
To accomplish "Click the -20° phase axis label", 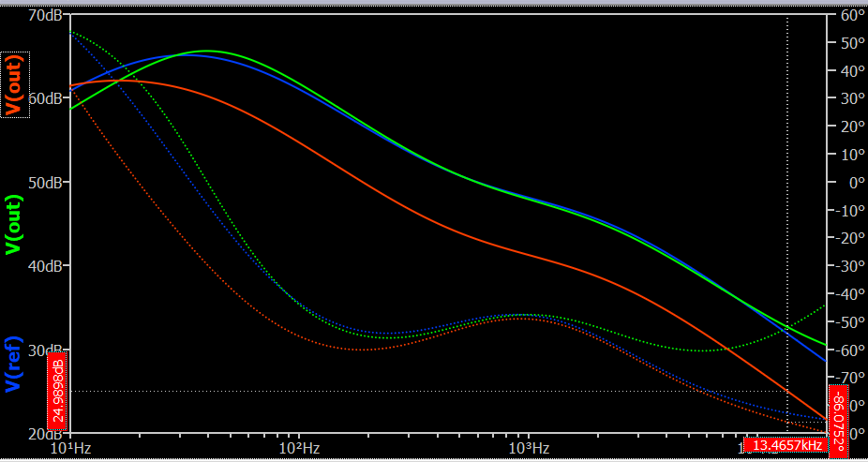I will click(x=848, y=238).
